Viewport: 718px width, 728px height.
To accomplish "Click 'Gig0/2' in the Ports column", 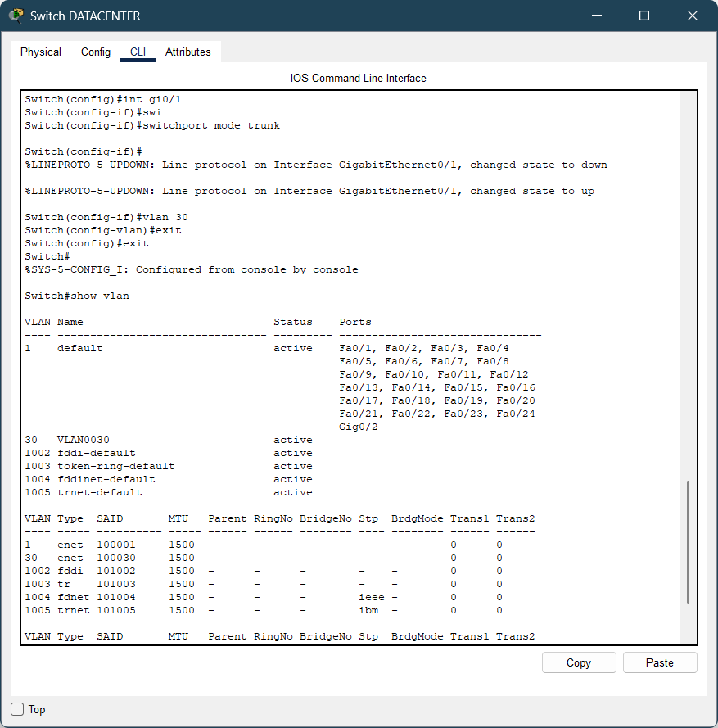I will (359, 427).
